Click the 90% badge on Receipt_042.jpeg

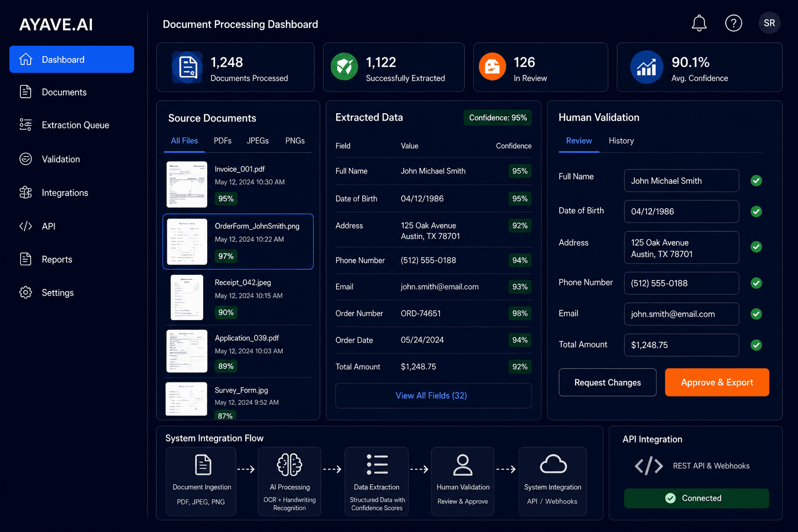226,312
